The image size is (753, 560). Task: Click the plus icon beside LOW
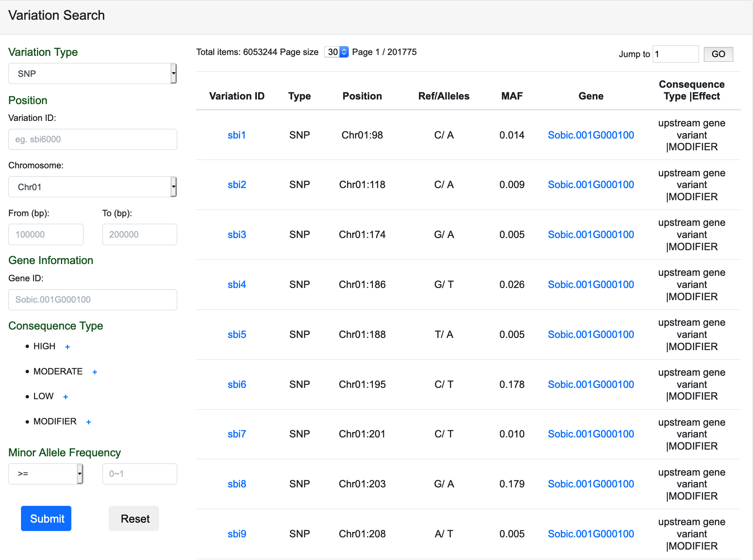[x=65, y=397]
